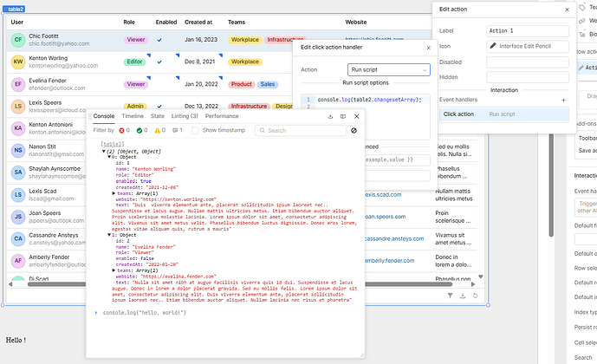
Task: Click table horizontal scroll right arrow
Action: (x=473, y=284)
